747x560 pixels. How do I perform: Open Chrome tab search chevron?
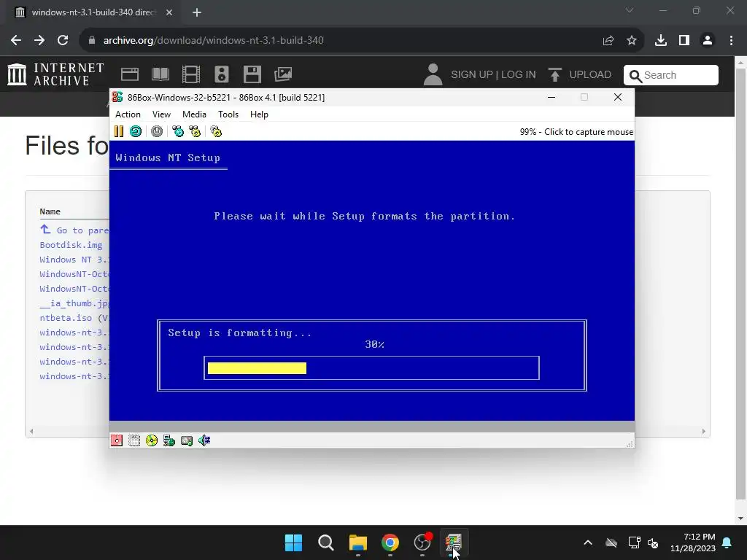[630, 10]
